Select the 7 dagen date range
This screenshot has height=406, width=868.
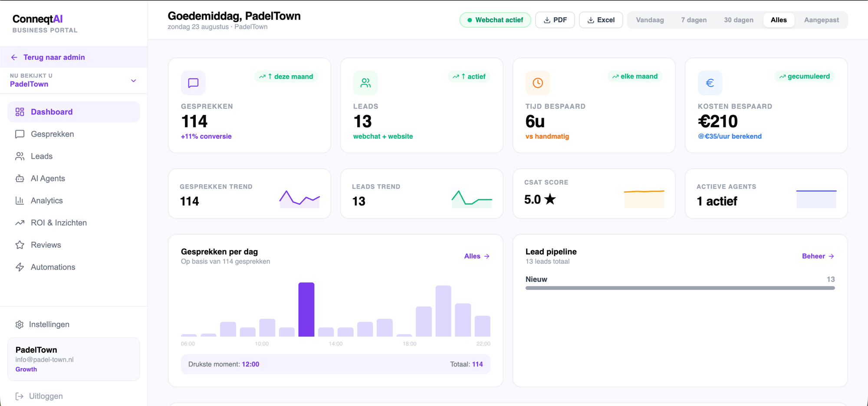coord(694,20)
